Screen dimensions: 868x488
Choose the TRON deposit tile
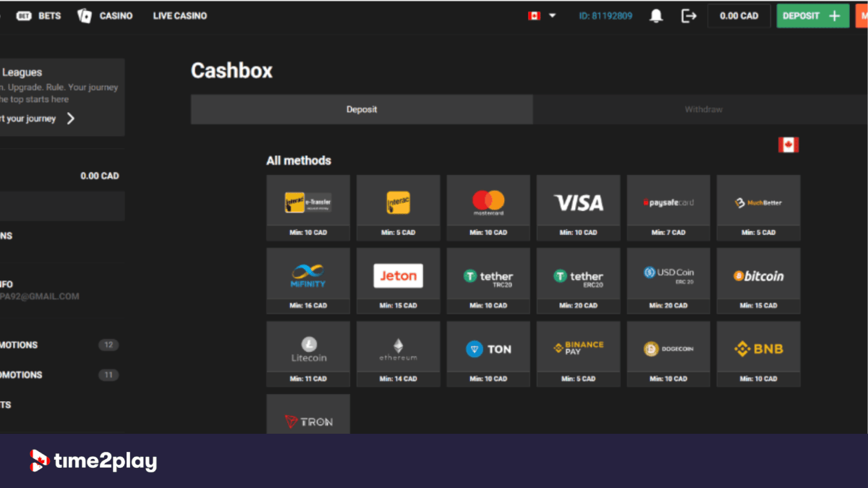(x=308, y=414)
